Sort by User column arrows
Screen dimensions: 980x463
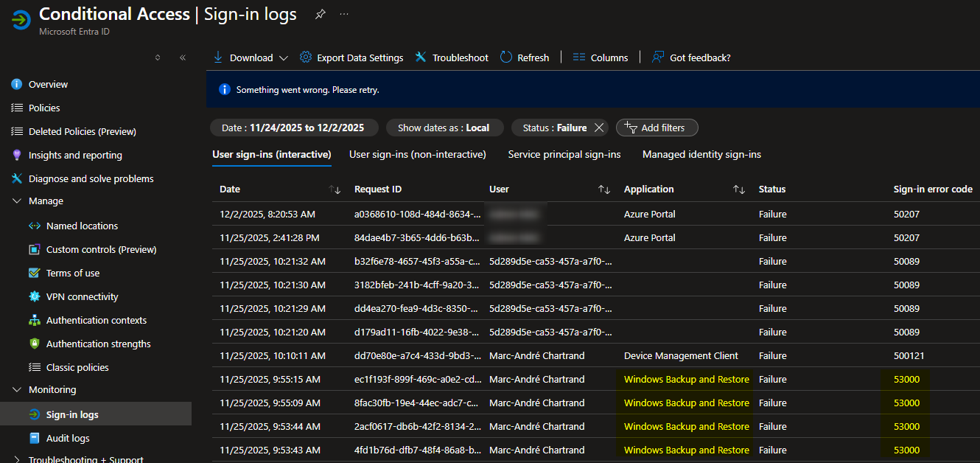[x=604, y=189]
